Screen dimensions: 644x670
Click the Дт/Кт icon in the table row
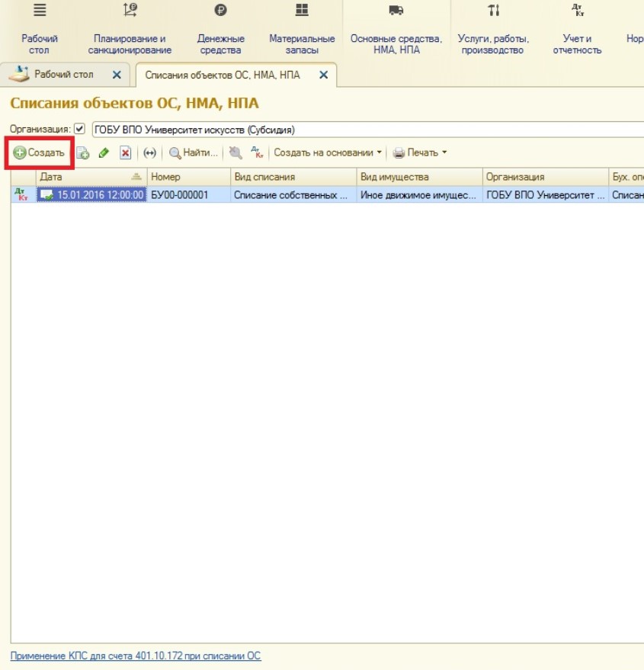pos(21,194)
